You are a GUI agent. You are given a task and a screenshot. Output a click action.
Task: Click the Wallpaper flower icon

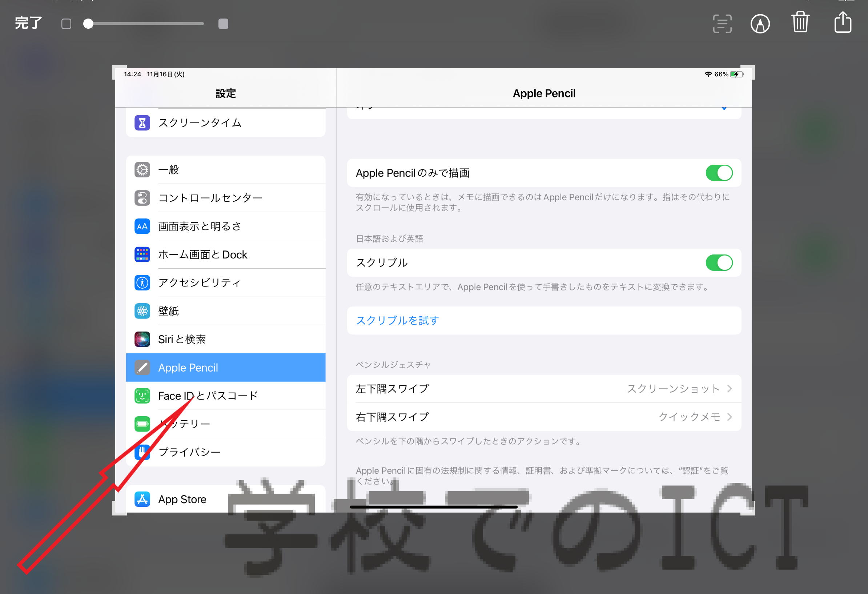(142, 311)
